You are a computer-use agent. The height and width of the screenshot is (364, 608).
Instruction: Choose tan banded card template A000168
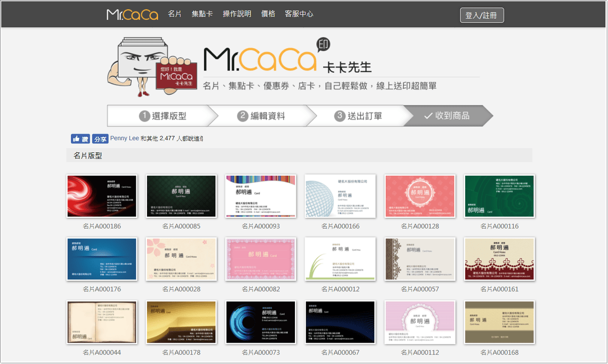click(500, 322)
